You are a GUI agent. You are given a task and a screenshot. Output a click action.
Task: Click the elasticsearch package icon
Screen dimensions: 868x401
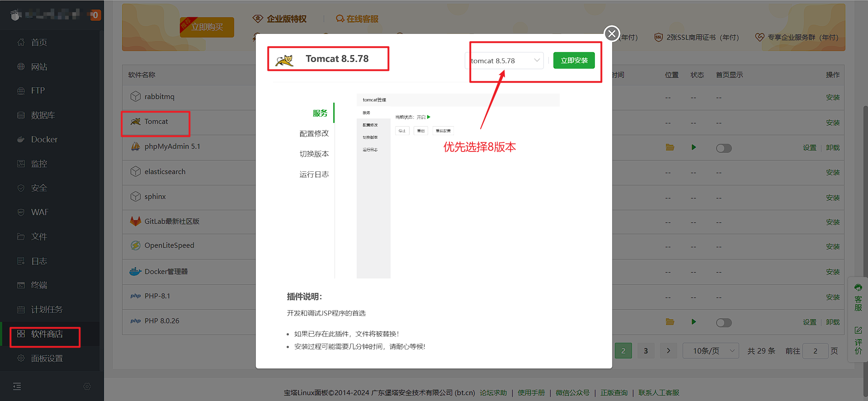point(136,171)
